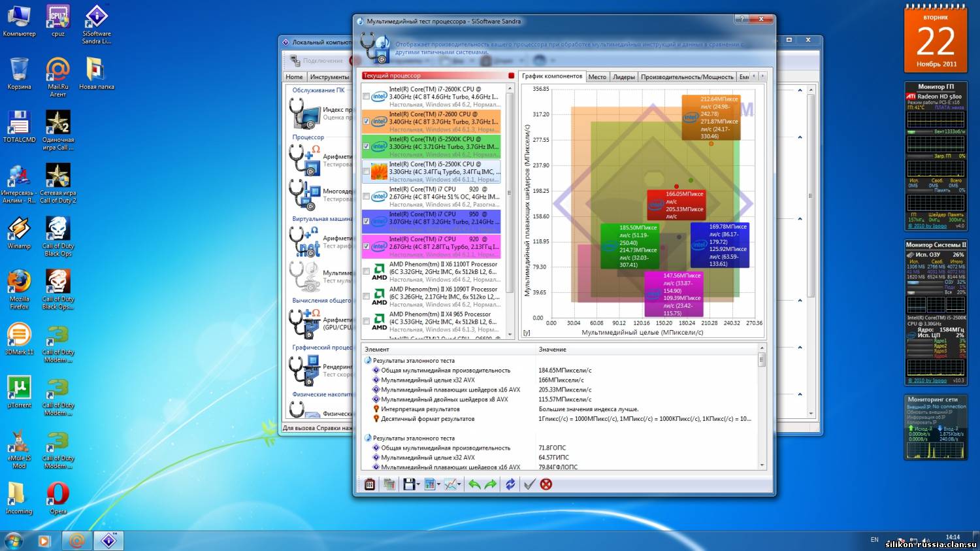Open the save icon dropdown arrow
The height and width of the screenshot is (551, 980).
pyautogui.click(x=419, y=485)
